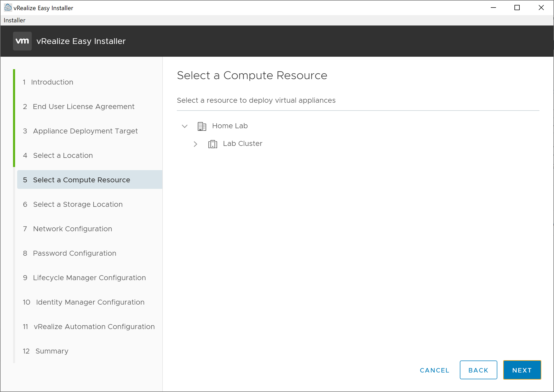Click the Lab Cluster cluster icon

[x=212, y=144]
